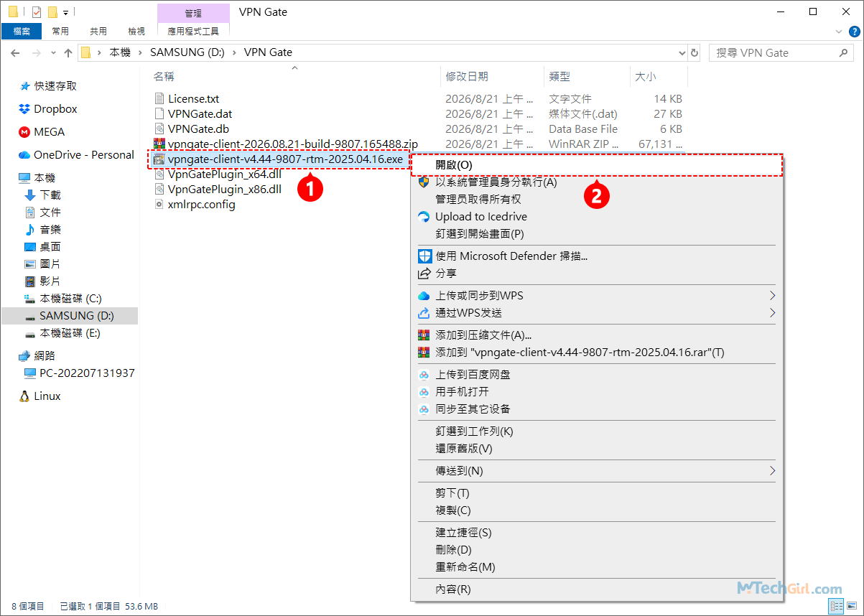This screenshot has height=616, width=864.
Task: Open Linux in the navigation pane
Action: [x=49, y=396]
